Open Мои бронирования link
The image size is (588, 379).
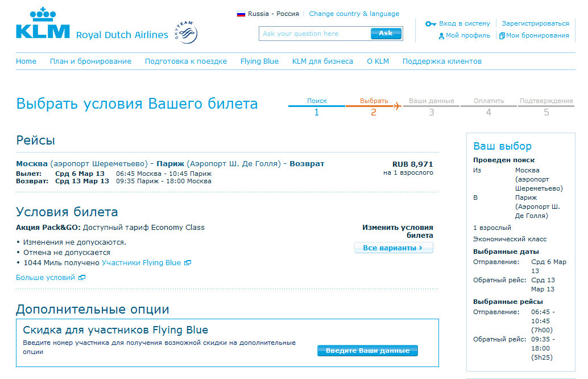pyautogui.click(x=538, y=36)
